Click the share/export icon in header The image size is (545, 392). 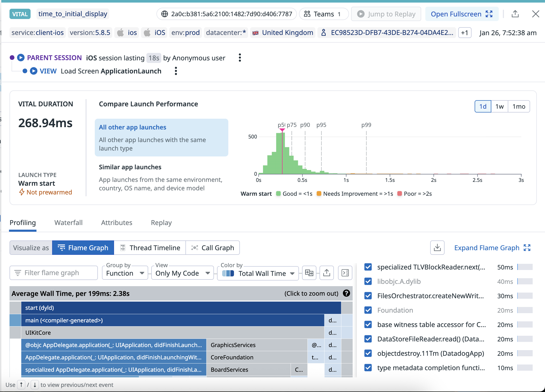(515, 14)
